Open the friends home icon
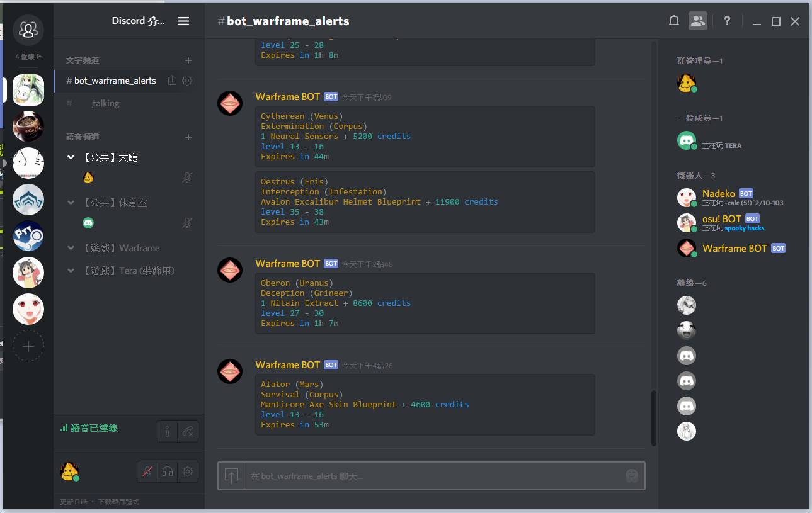The width and height of the screenshot is (812, 513). tap(28, 30)
